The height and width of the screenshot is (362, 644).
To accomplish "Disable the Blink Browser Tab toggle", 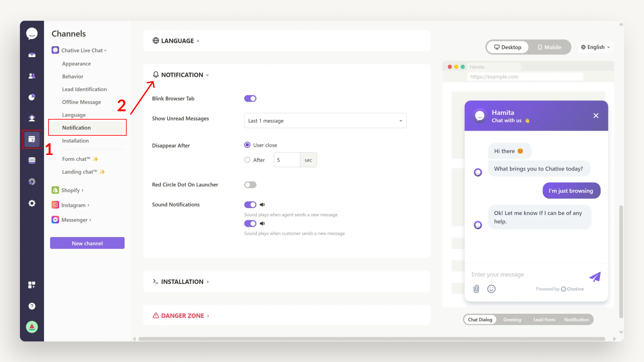I will 250,98.
